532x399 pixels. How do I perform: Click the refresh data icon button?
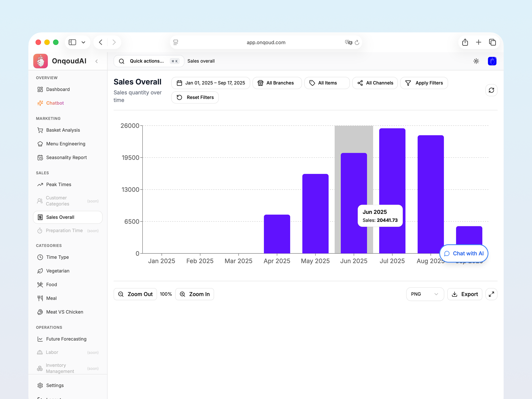pyautogui.click(x=491, y=90)
